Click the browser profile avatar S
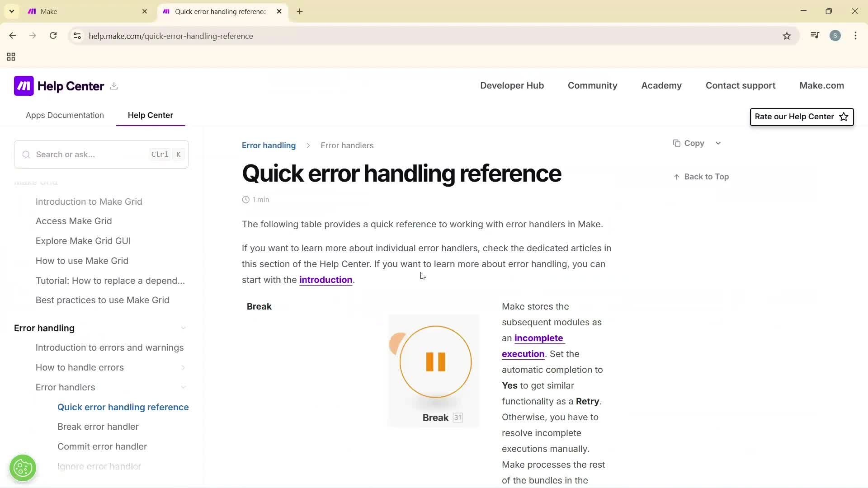Screen dimensions: 868x488 (x=835, y=36)
